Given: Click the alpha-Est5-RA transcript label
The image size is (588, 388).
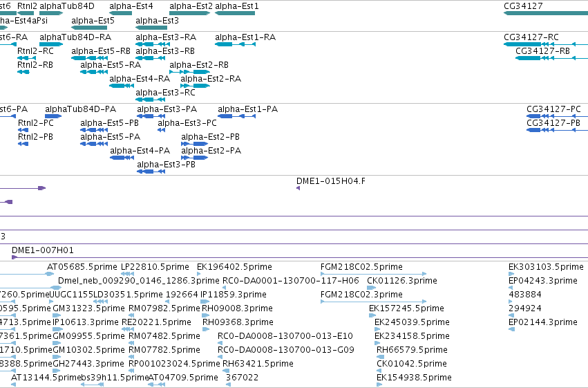Looking at the screenshot, I should coord(111,65).
